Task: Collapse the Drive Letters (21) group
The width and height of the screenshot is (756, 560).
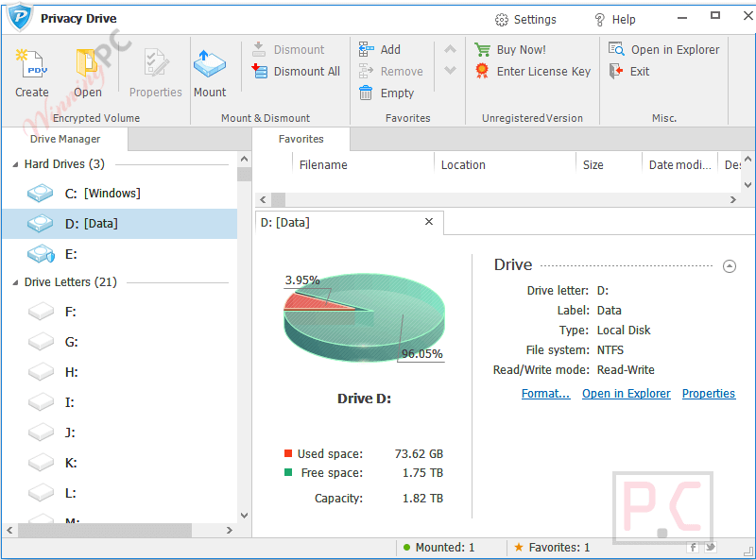Action: (x=15, y=282)
